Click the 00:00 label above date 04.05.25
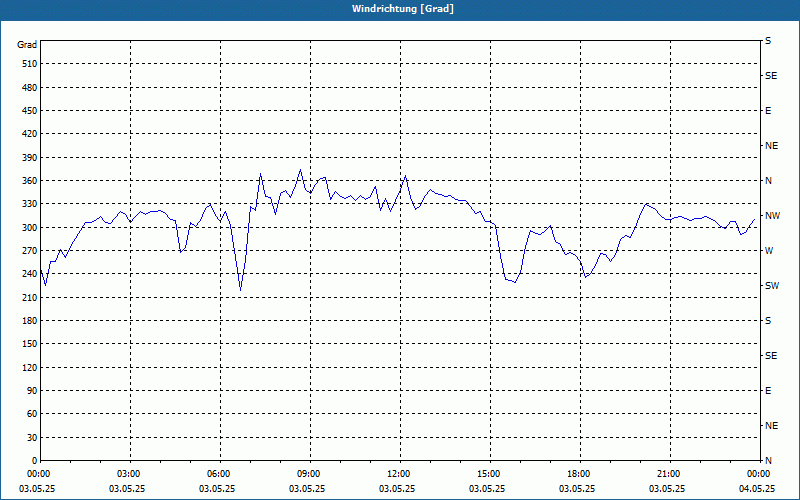Image resolution: width=800 pixels, height=500 pixels. click(758, 474)
